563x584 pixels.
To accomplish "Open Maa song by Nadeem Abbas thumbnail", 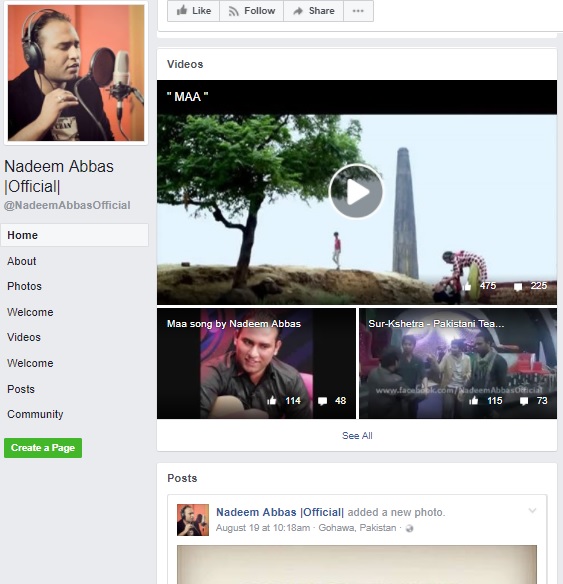I will point(256,363).
